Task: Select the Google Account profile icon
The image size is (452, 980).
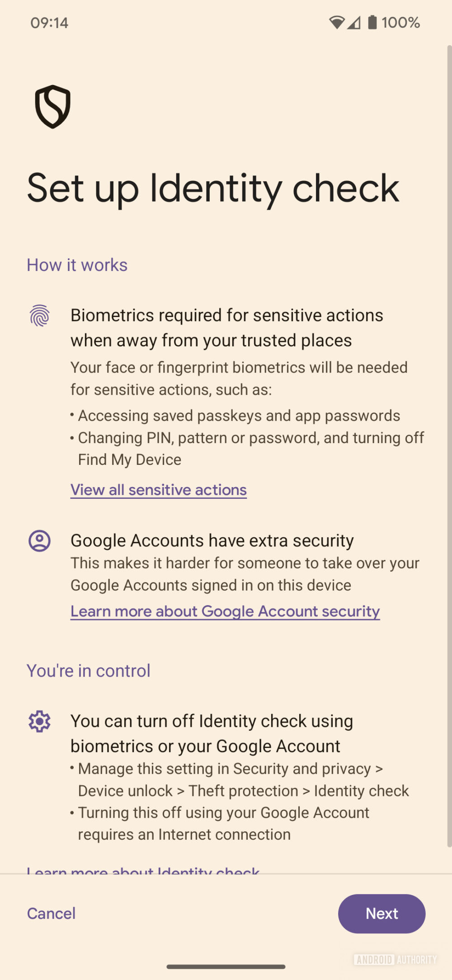Action: pos(40,541)
